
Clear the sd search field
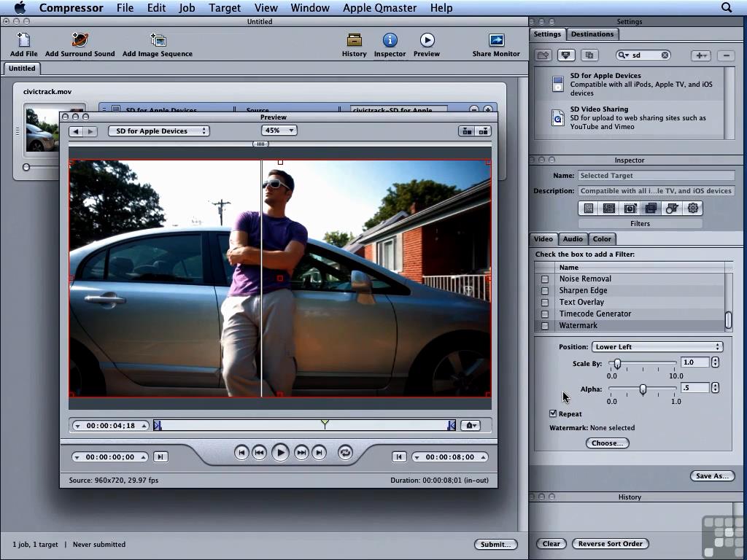point(665,55)
